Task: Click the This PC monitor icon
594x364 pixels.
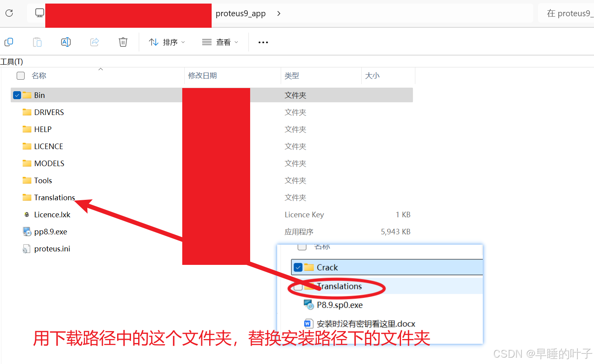Action: tap(40, 13)
